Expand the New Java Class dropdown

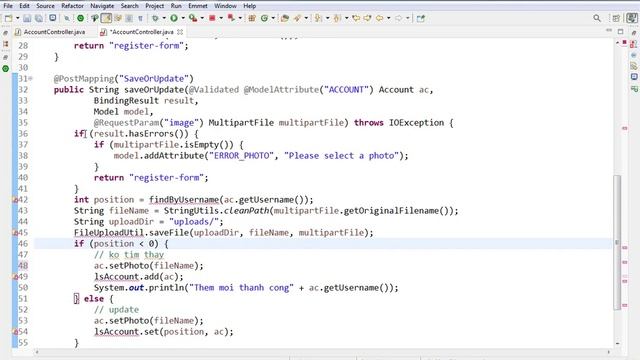273,18
